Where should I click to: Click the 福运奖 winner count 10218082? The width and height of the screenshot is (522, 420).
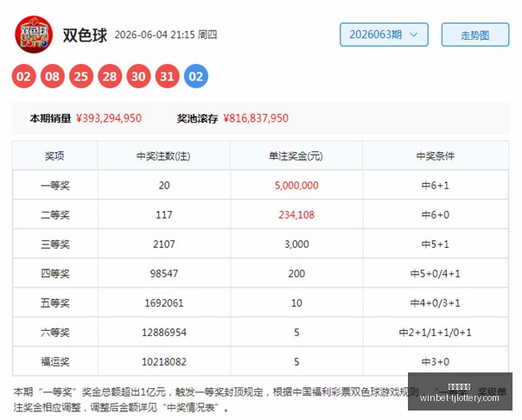pyautogui.click(x=164, y=362)
